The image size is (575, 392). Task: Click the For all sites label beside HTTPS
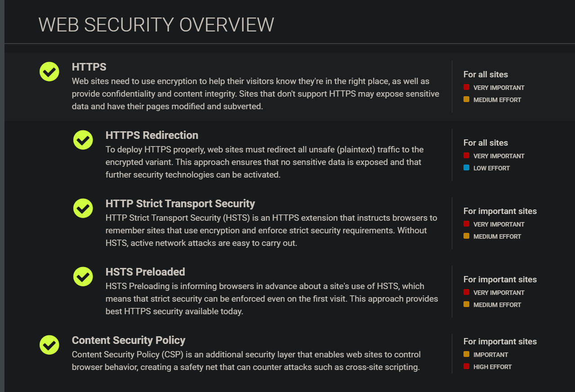click(x=486, y=74)
